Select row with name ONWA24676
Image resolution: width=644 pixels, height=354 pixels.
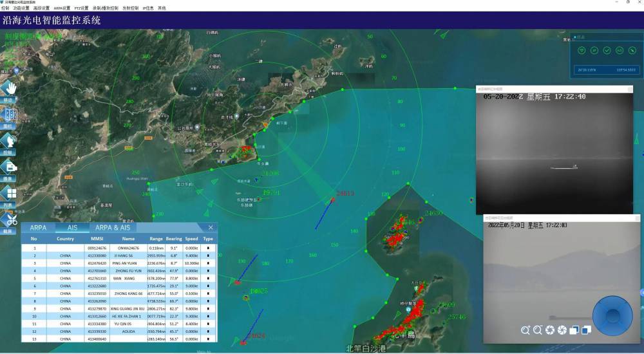pos(119,248)
